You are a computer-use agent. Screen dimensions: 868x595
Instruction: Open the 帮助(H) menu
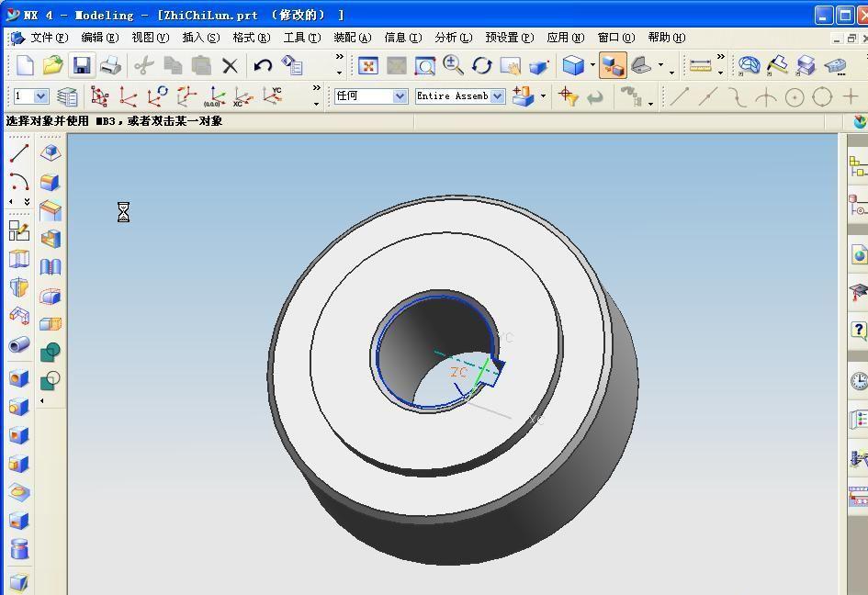point(666,38)
